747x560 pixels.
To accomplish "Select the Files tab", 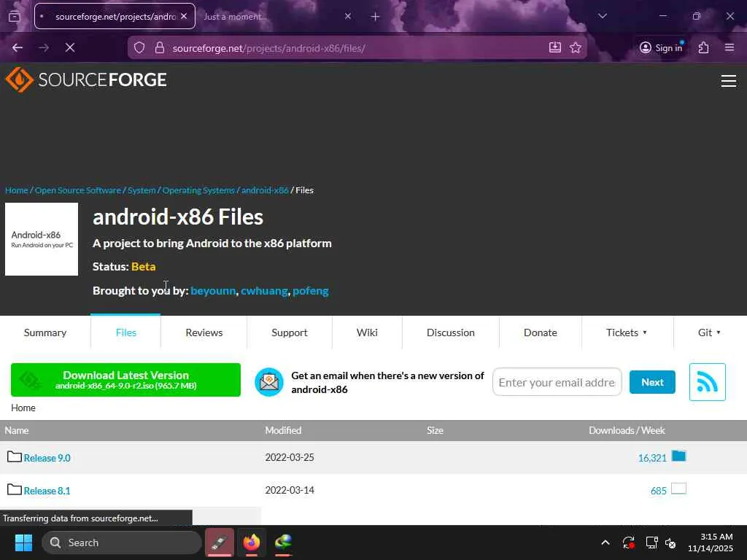I will click(125, 332).
